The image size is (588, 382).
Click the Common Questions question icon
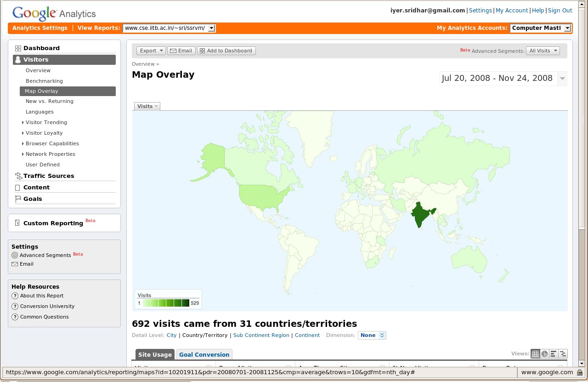pyautogui.click(x=15, y=317)
